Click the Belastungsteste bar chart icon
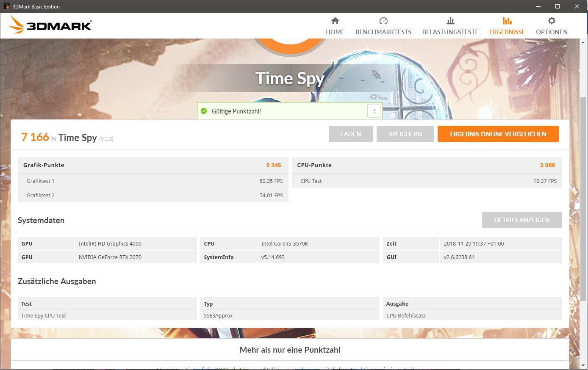Image resolution: width=588 pixels, height=370 pixels. [x=450, y=21]
